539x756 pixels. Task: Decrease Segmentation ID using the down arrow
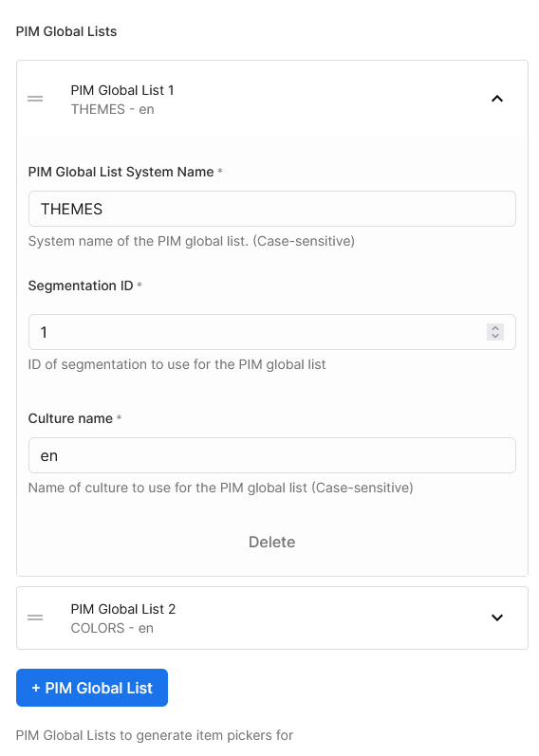[x=495, y=336]
